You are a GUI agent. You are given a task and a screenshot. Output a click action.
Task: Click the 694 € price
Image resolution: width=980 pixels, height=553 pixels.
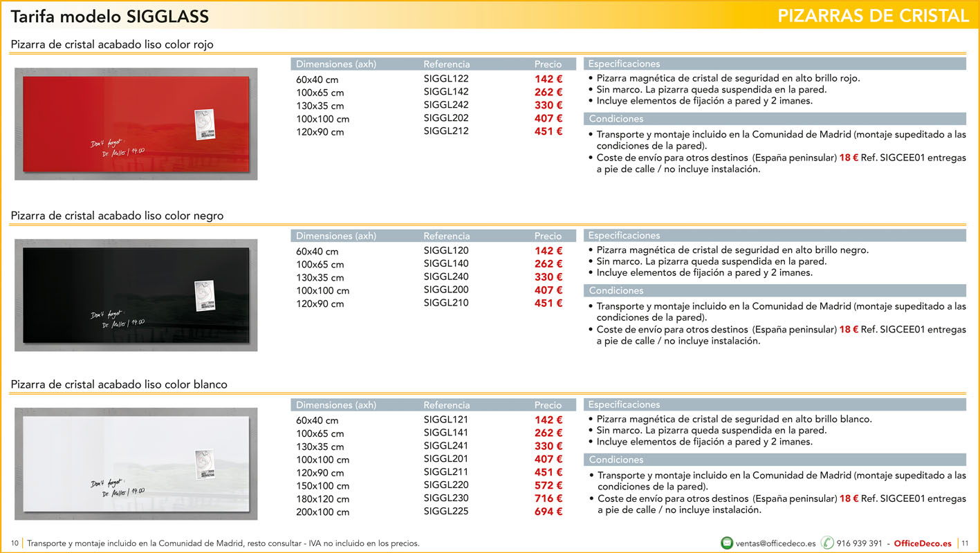(x=548, y=512)
